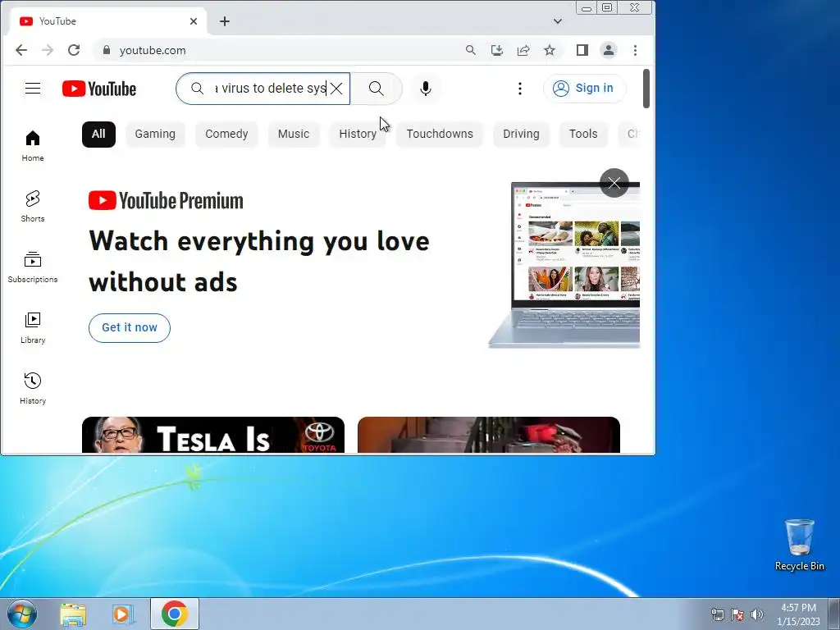Click the volume speaker tray icon

pyautogui.click(x=756, y=614)
